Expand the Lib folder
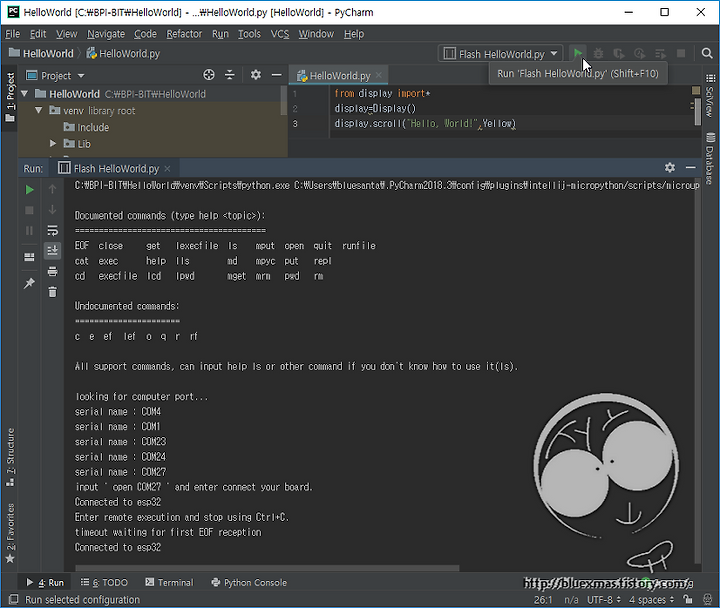The image size is (720, 608). click(x=53, y=144)
